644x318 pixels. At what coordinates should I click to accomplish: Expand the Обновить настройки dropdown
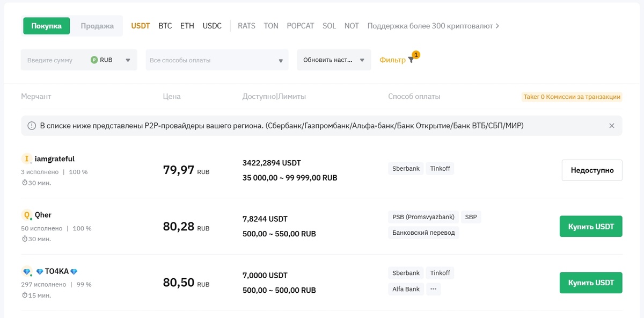334,60
